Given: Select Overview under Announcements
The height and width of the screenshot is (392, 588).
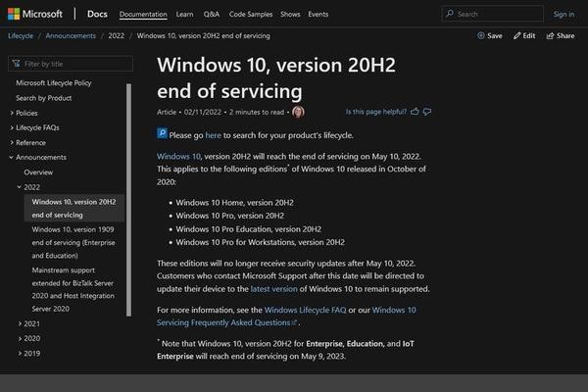Looking at the screenshot, I should [38, 172].
